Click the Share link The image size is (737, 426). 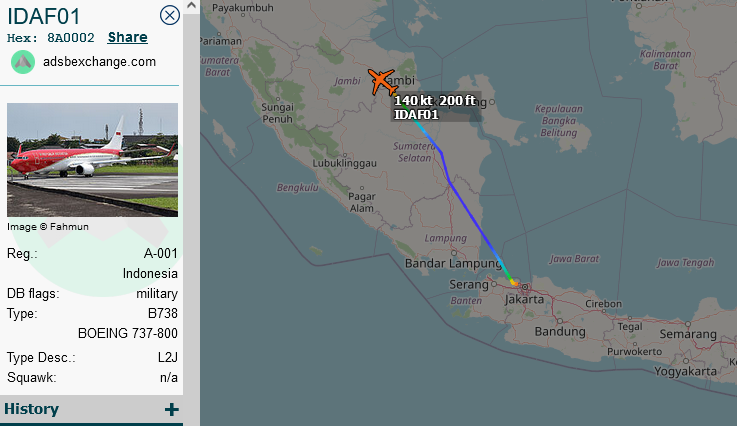coord(127,37)
